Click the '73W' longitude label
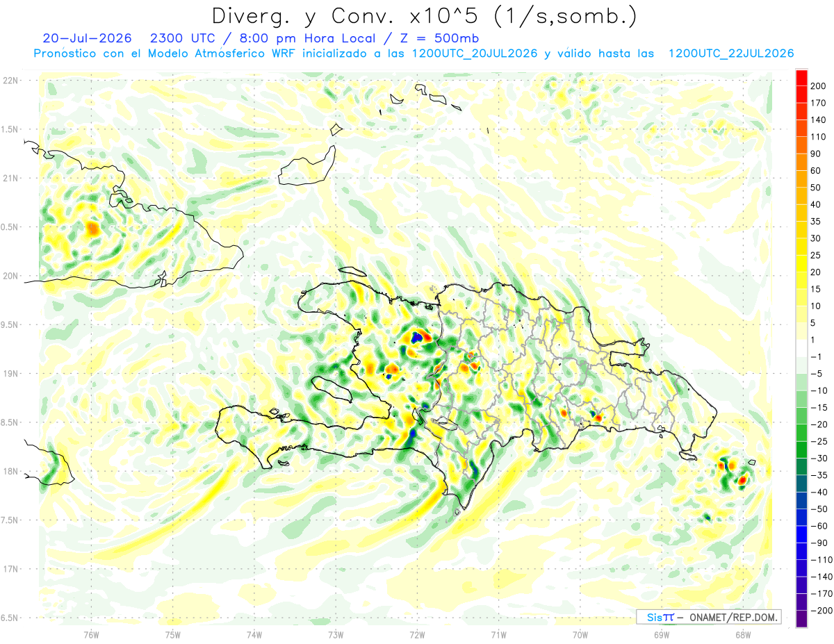The width and height of the screenshot is (834, 644). coord(336,634)
